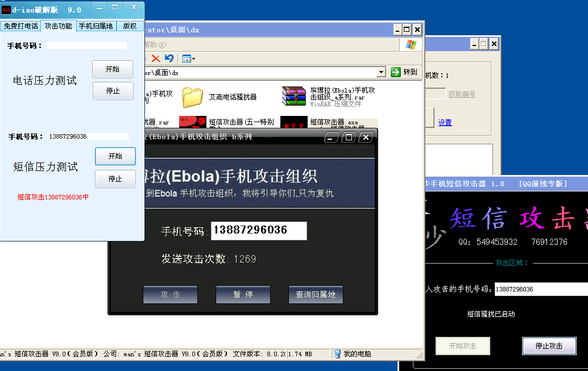
Task: Click the blue undo arrow in Explorer toolbar
Action: click(x=169, y=59)
